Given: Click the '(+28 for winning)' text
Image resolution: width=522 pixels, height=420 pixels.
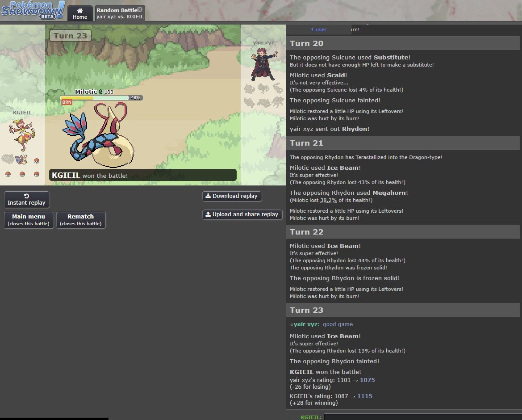Looking at the screenshot, I should [313, 403].
